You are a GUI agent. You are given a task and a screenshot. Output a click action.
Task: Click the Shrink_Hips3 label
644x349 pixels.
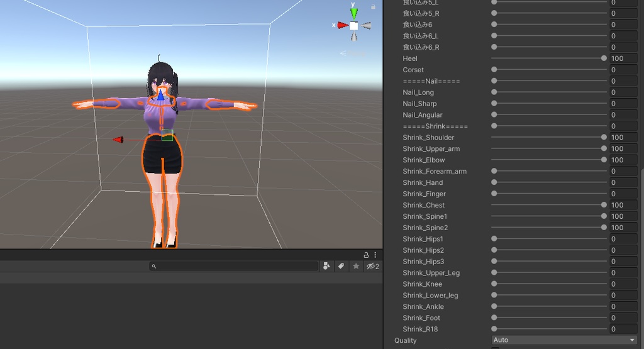click(x=423, y=262)
